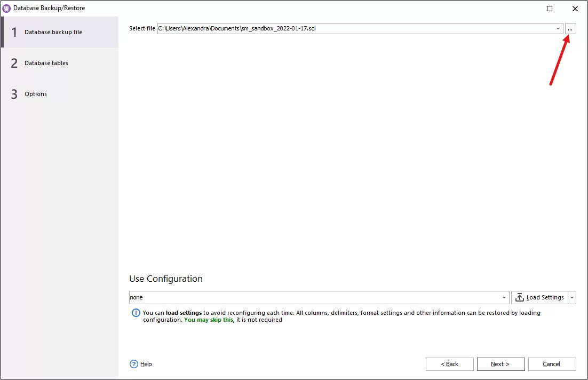This screenshot has width=588, height=380.
Task: Switch to the Options step
Action: tap(36, 94)
